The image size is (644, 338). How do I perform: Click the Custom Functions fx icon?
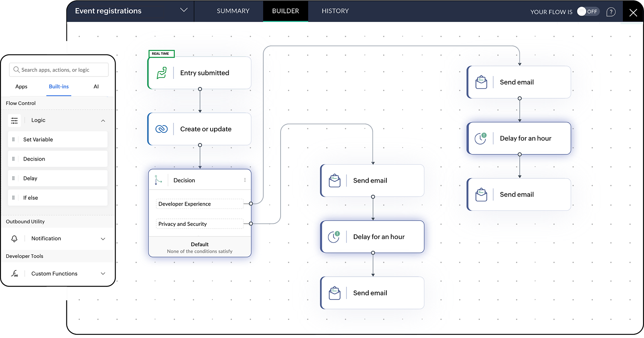(x=14, y=274)
